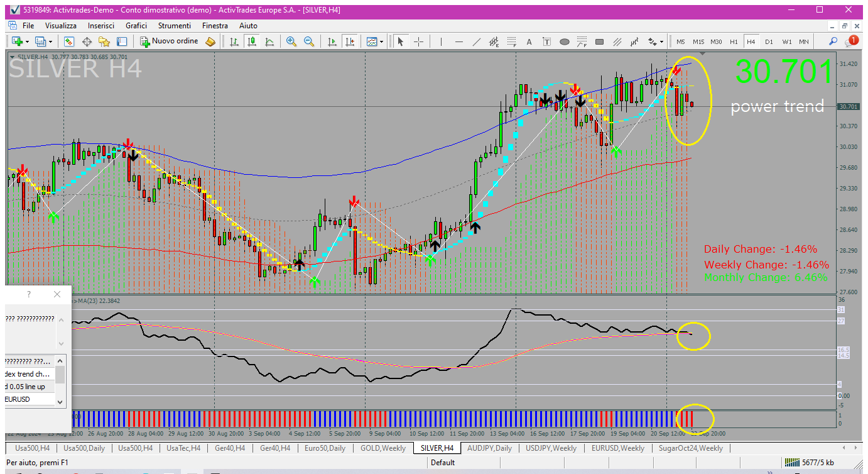Switch chart to bar chart type

click(234, 41)
